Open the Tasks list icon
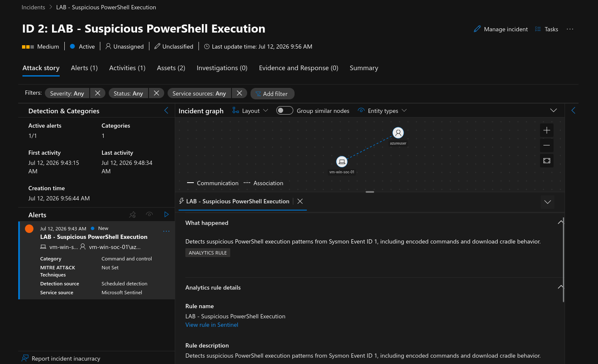The height and width of the screenshot is (364, 598). click(x=538, y=29)
